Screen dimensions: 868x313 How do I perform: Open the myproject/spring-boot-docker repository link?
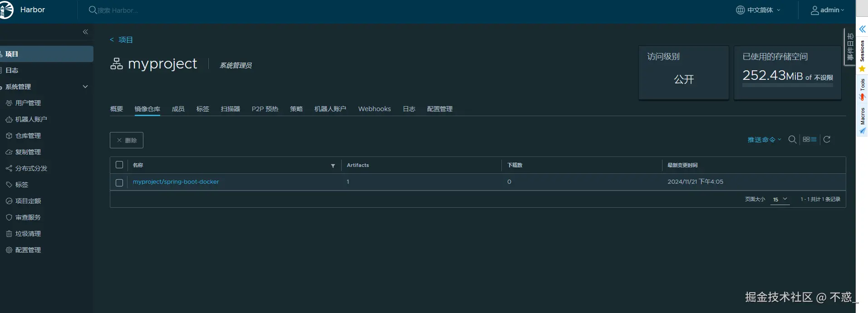(176, 182)
